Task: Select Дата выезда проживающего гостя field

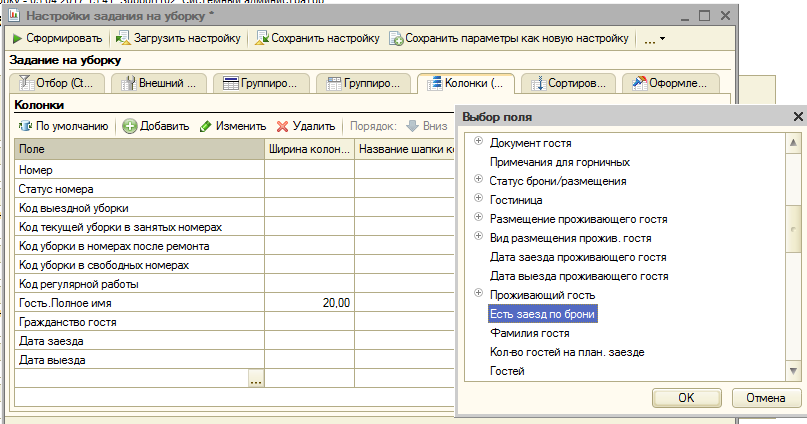Action: (579, 276)
